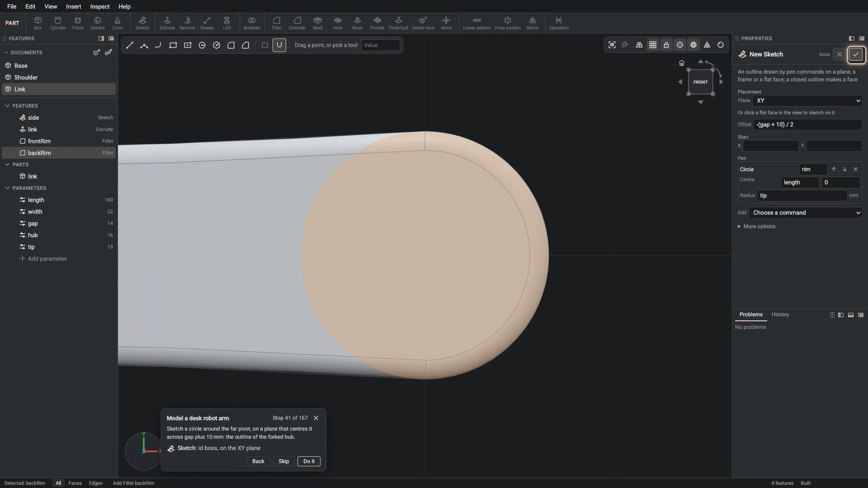Viewport: 868px width, 488px height.
Task: Toggle the globe world-axes button
Action: point(693,45)
